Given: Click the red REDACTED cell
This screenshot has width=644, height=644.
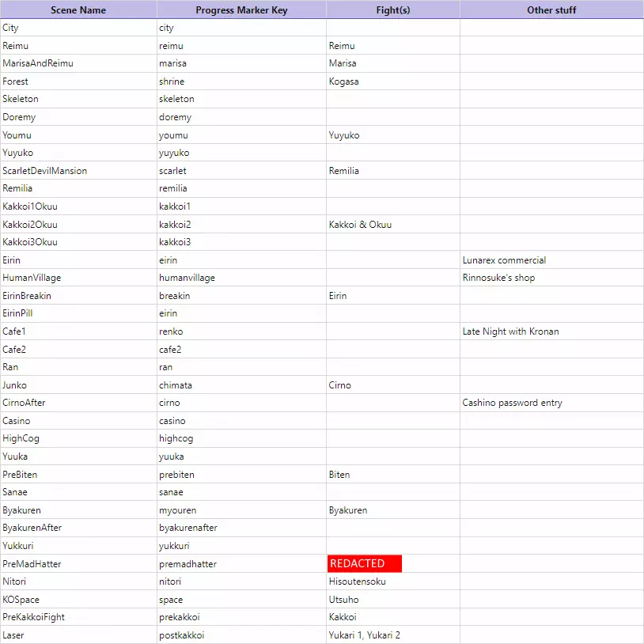Looking at the screenshot, I should coord(365,563).
